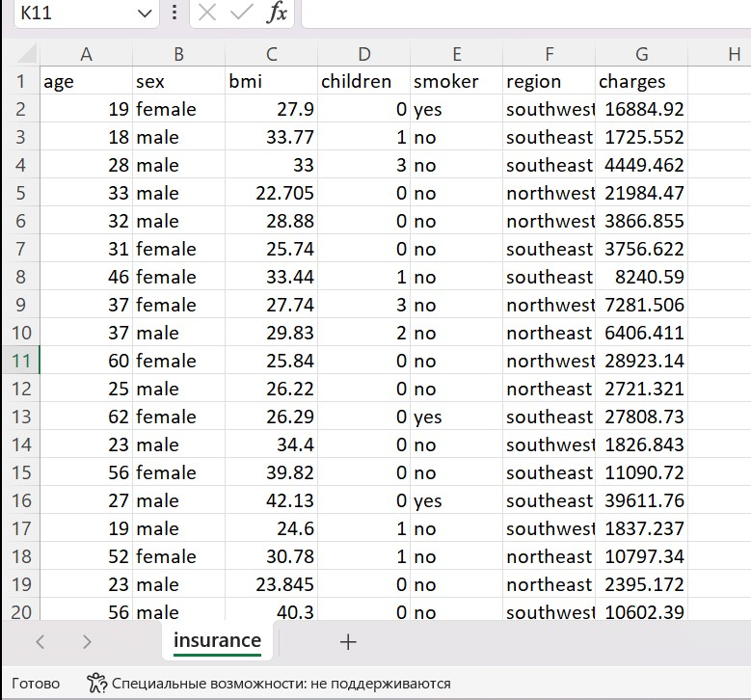Select age cell 46
This screenshot has width=751, height=700.
coord(86,277)
